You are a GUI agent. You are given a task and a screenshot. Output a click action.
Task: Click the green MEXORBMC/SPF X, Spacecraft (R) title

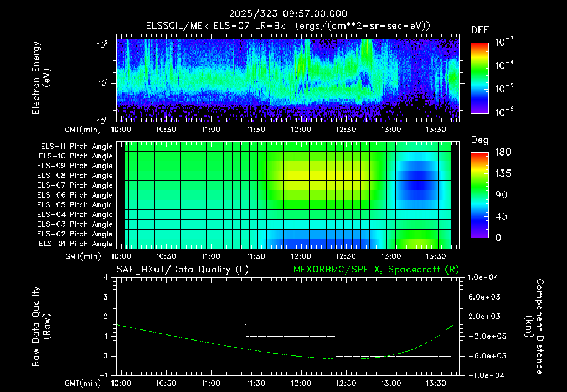pos(376,270)
